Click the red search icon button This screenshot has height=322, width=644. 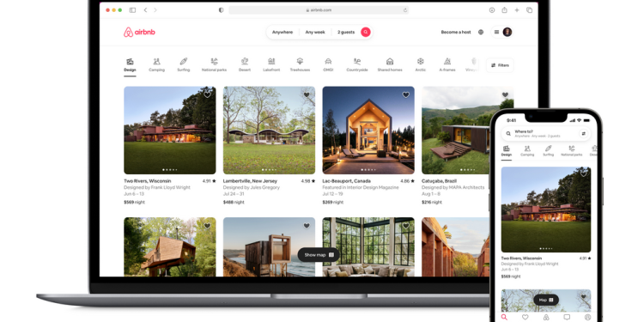[366, 32]
